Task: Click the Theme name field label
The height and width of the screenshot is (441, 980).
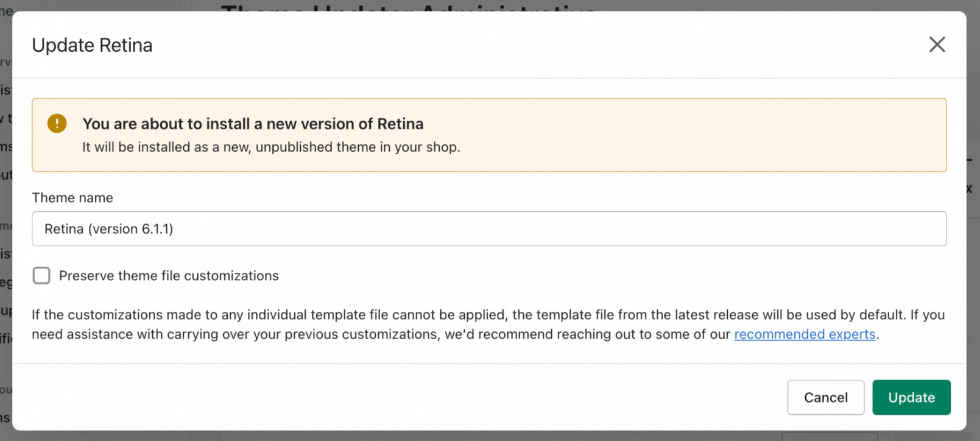Action: tap(72, 198)
